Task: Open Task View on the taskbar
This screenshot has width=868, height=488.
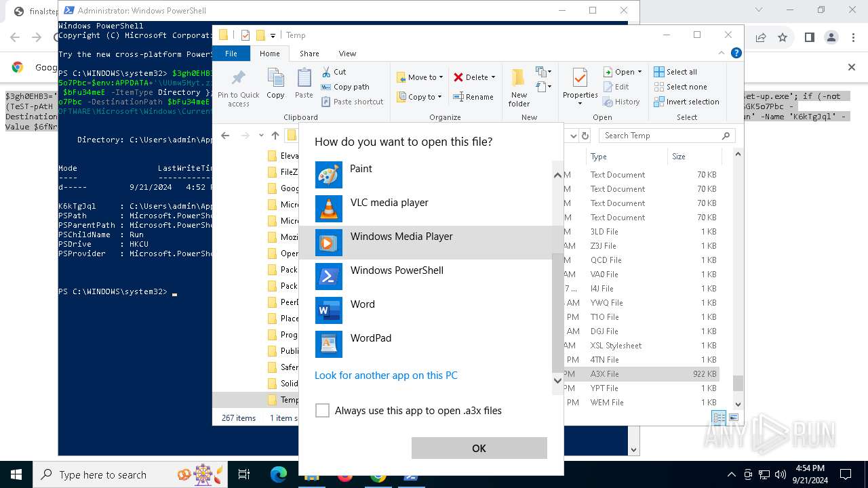Action: 244,474
